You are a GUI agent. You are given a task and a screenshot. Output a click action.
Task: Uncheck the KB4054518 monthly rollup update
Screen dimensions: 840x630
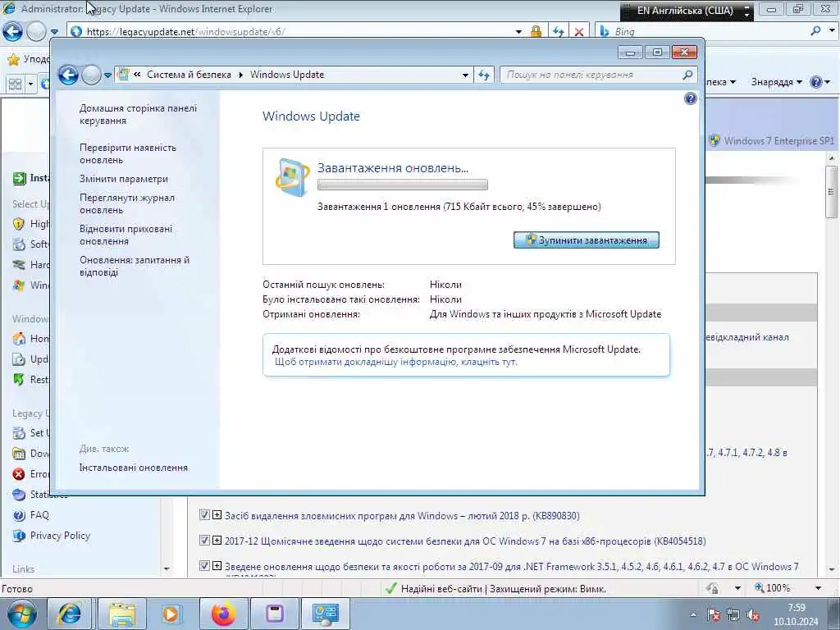(204, 540)
